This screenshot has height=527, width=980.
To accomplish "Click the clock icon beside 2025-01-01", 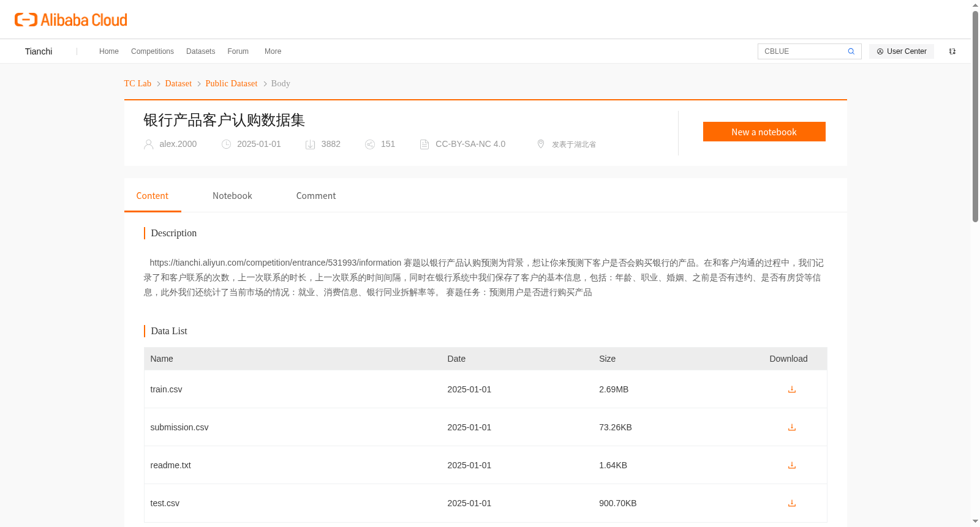I will (226, 144).
